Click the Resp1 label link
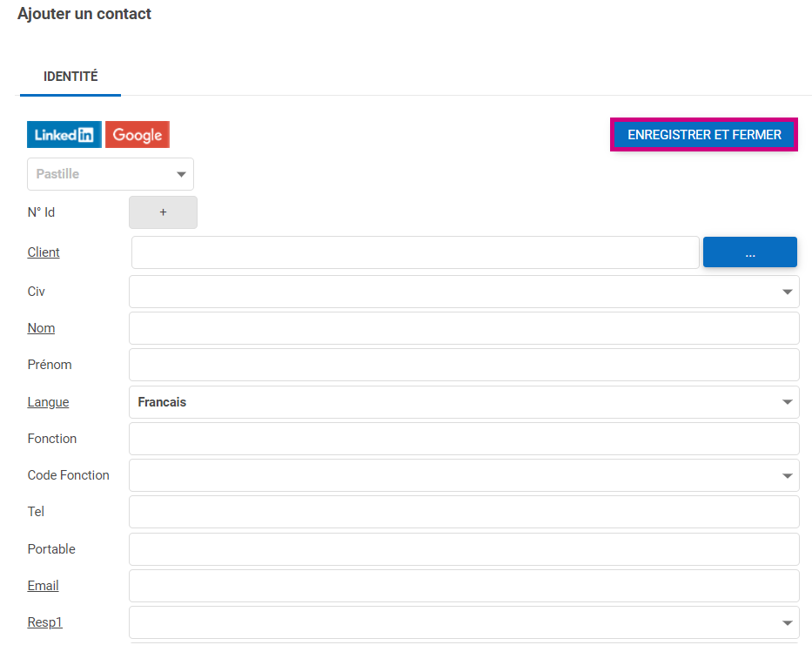This screenshot has width=812, height=645. (45, 622)
